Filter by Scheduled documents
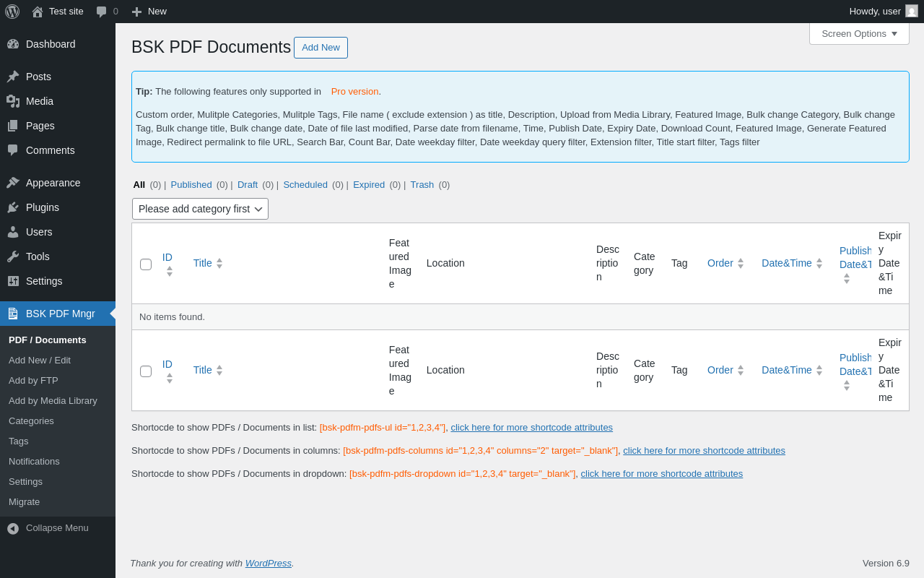 point(305,184)
